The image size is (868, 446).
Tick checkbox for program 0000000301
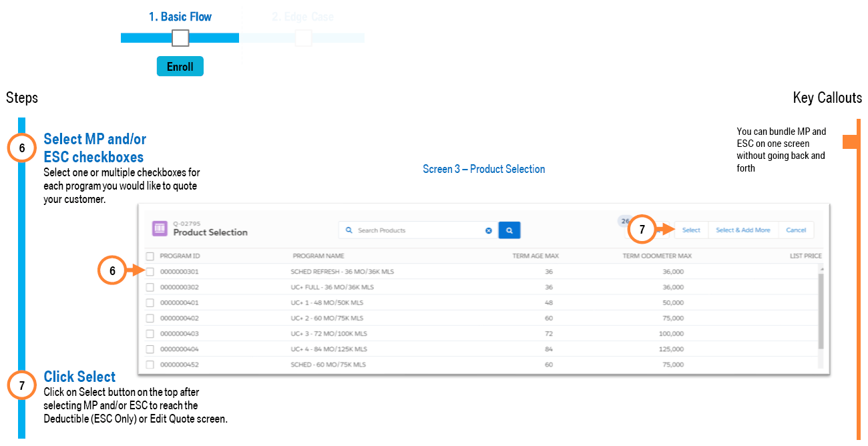point(150,272)
